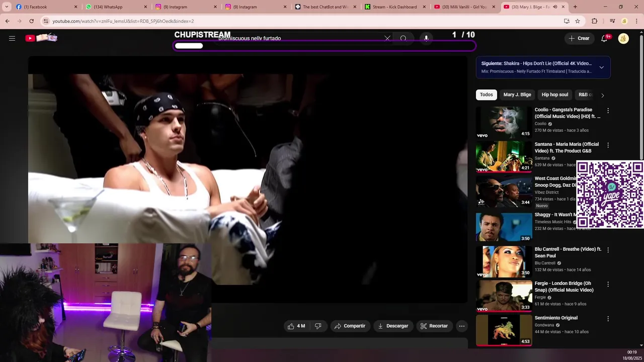Open options menu for Sentimiento Original
The height and width of the screenshot is (362, 644).
[x=608, y=319]
